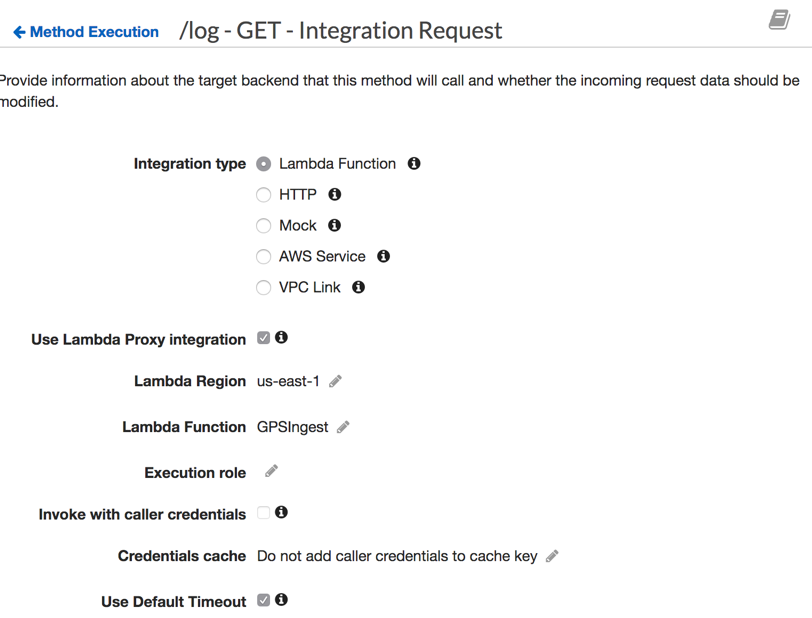The height and width of the screenshot is (618, 812).
Task: Uncheck Use Default Timeout checkbox
Action: pyautogui.click(x=264, y=600)
